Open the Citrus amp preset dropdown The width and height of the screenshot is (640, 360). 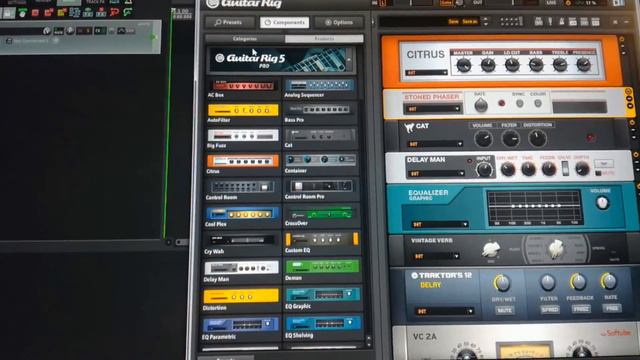(x=426, y=73)
